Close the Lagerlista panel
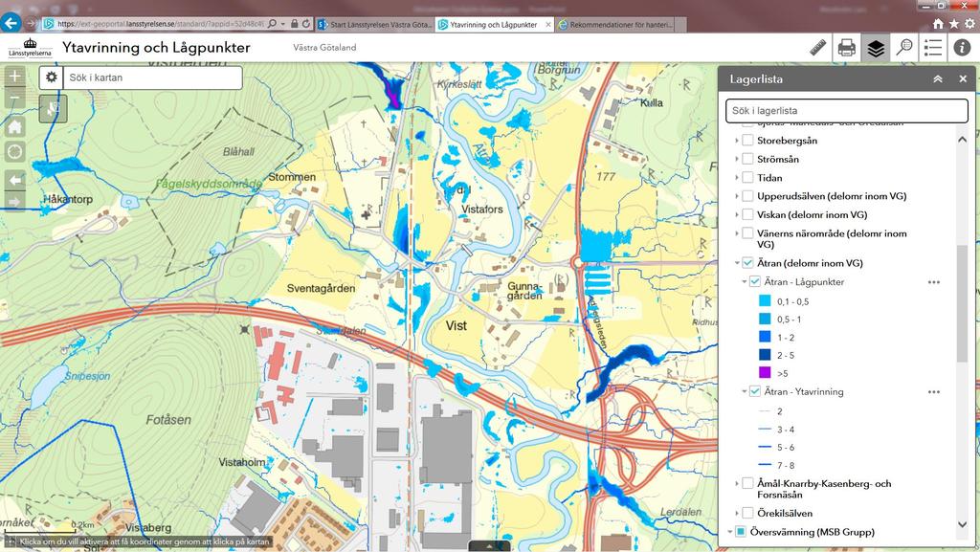 pos(963,79)
